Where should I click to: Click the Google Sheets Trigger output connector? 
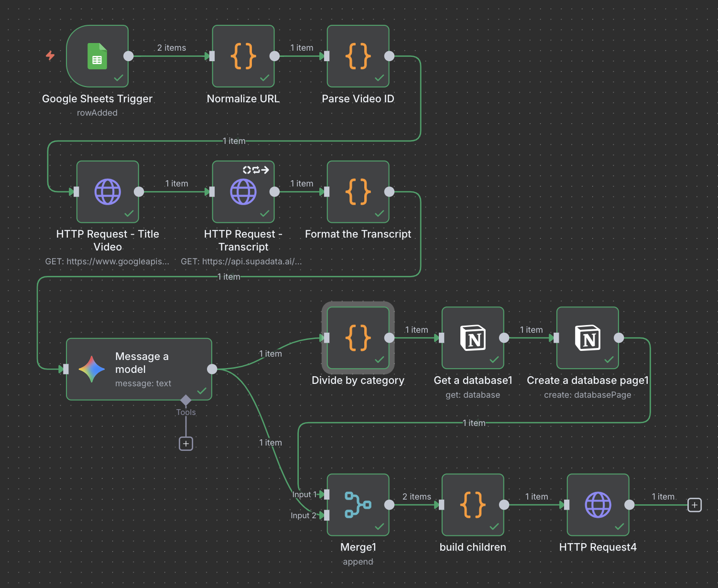(x=129, y=56)
